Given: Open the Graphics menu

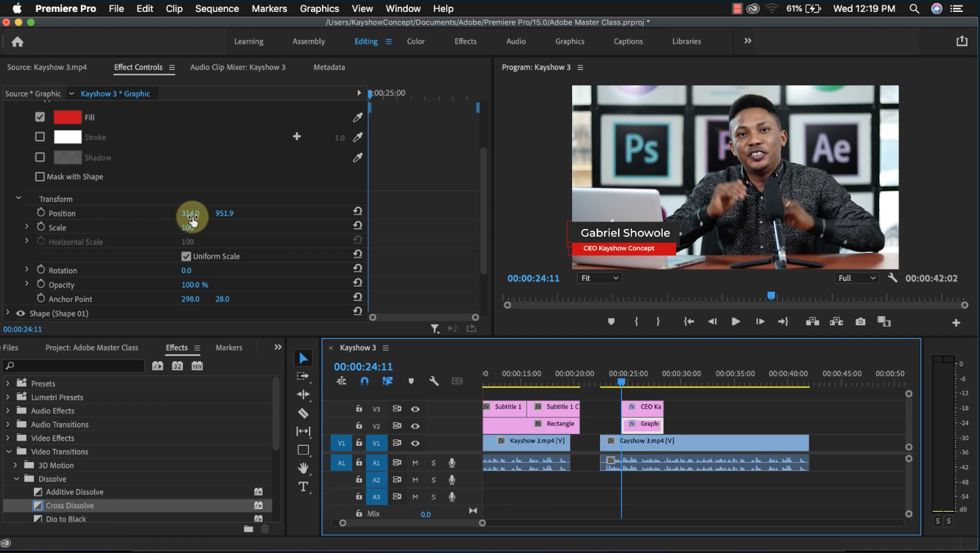Looking at the screenshot, I should (320, 8).
